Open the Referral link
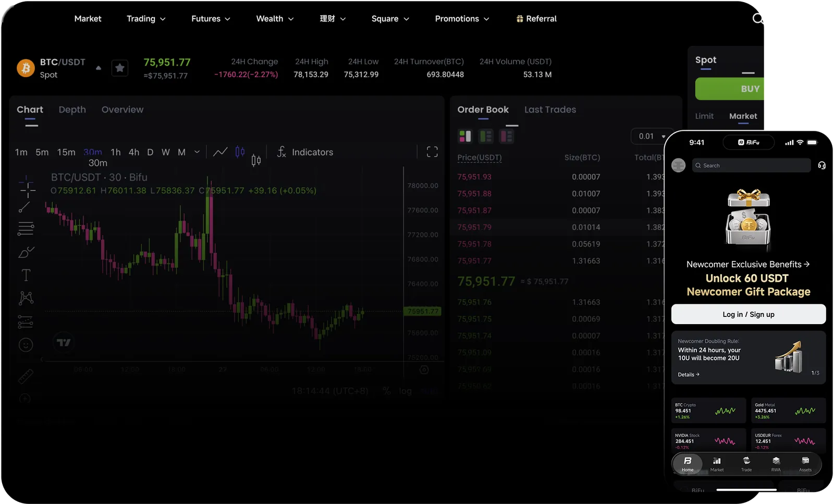This screenshot has width=834, height=504. point(536,19)
